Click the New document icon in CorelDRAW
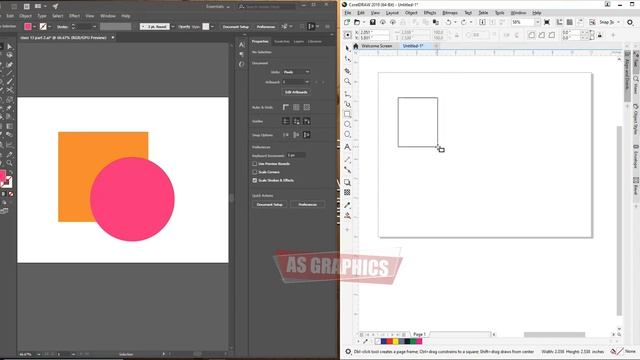This screenshot has height=360, width=640. tap(347, 22)
